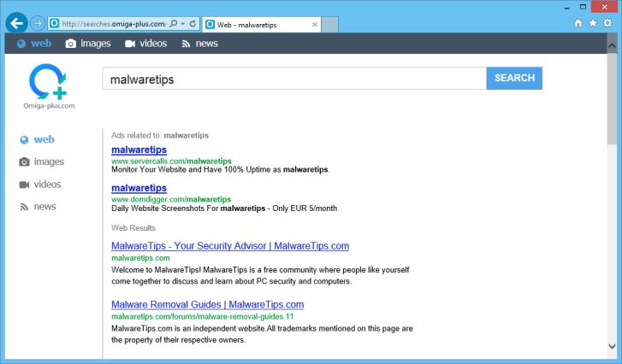Viewport: 622px width, 364px height.
Task: Click the 'Web Results' heading
Action: (x=133, y=228)
